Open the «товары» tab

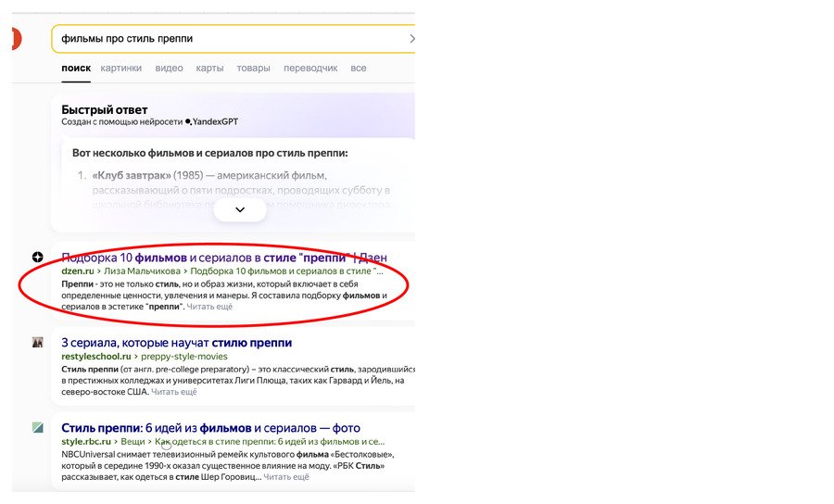pos(253,68)
